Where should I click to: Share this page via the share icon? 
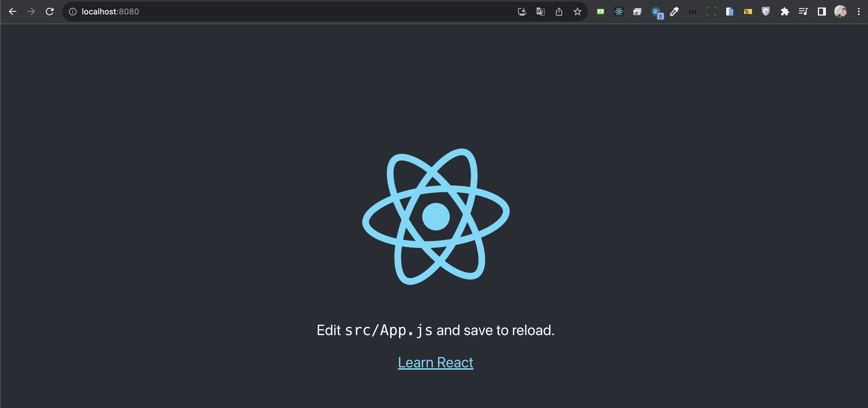tap(559, 12)
